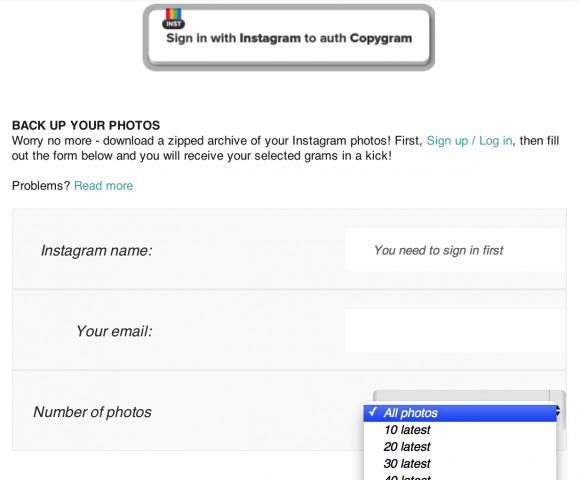Screen dimensions: 580x480
Task: Click the Your email: label
Action: click(x=114, y=331)
